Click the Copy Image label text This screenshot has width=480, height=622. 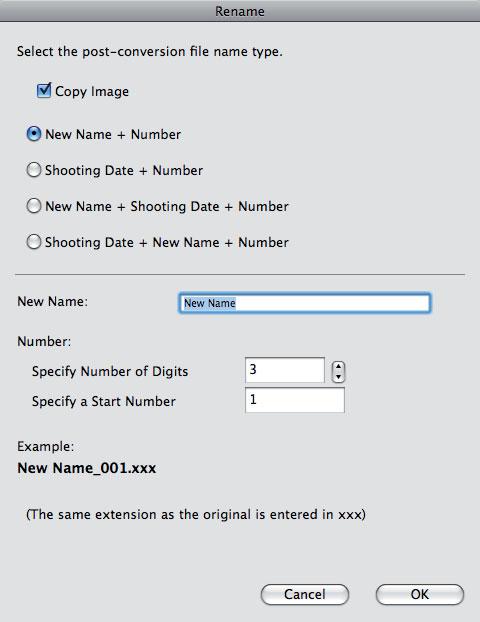click(92, 92)
